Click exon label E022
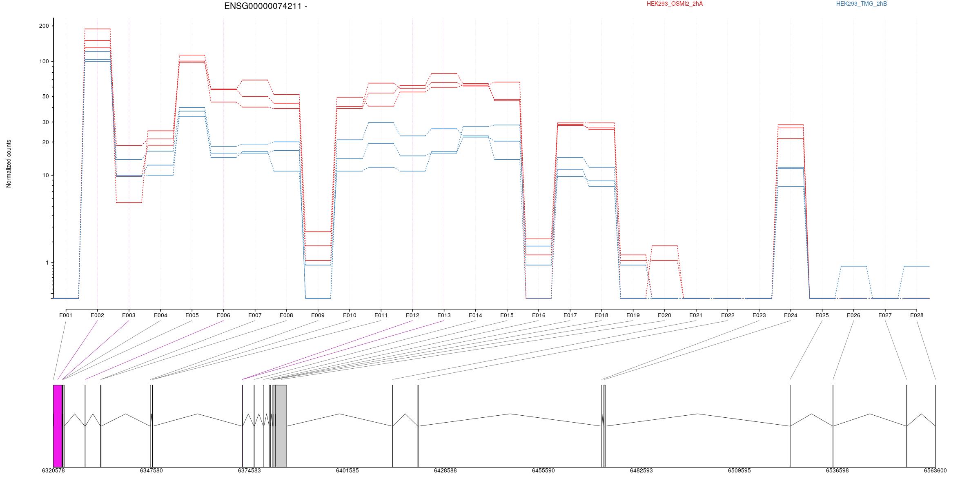The height and width of the screenshot is (490, 980). (728, 315)
